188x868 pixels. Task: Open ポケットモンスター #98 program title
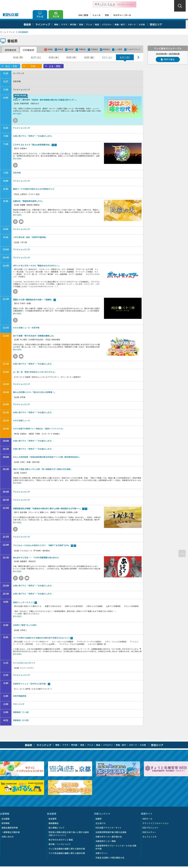36,265
